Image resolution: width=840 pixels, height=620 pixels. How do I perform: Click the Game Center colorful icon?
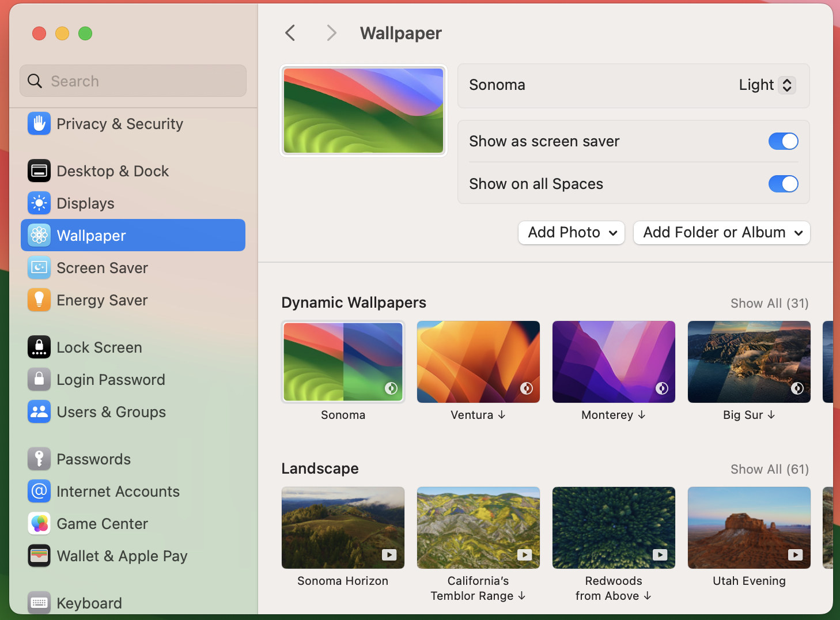tap(39, 523)
